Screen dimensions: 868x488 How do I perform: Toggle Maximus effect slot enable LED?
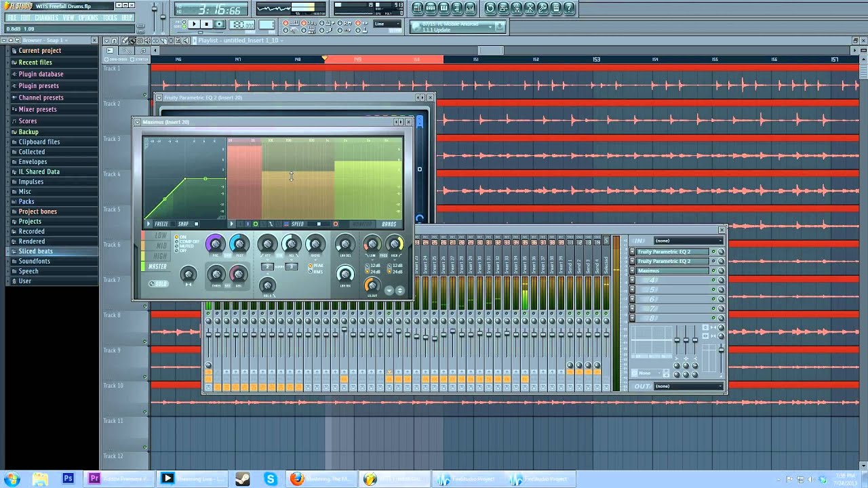tap(713, 270)
